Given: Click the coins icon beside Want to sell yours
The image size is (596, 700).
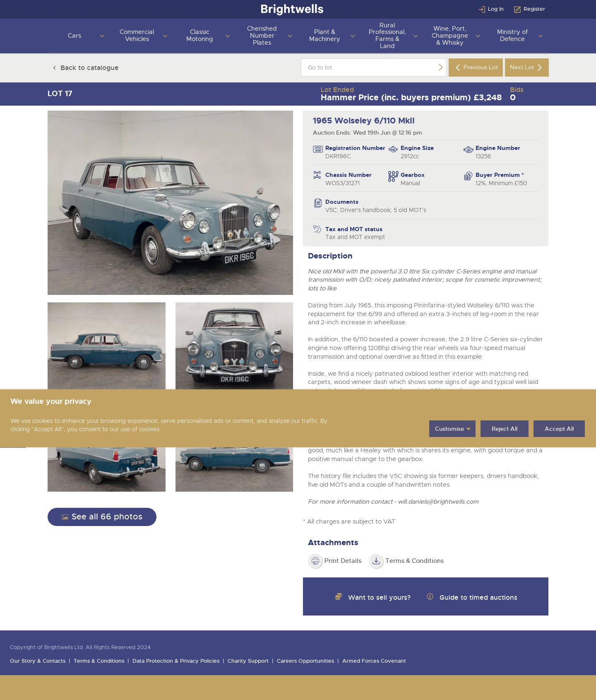Looking at the screenshot, I should point(339,596).
